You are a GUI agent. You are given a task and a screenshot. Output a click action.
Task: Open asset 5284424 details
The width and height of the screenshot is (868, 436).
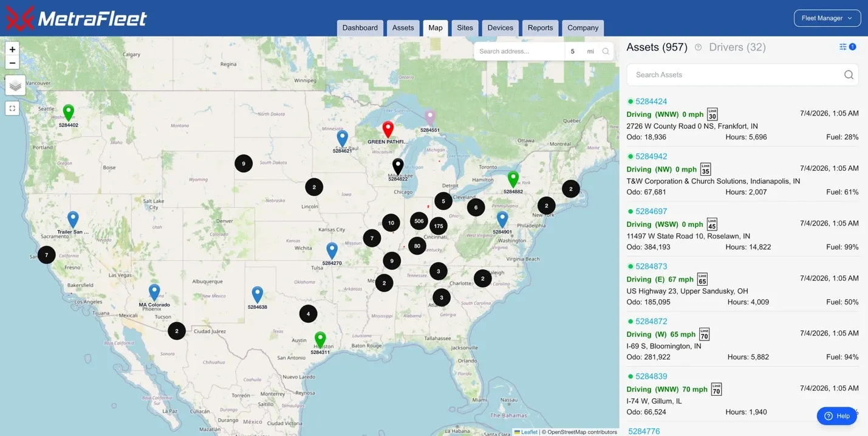(x=651, y=102)
